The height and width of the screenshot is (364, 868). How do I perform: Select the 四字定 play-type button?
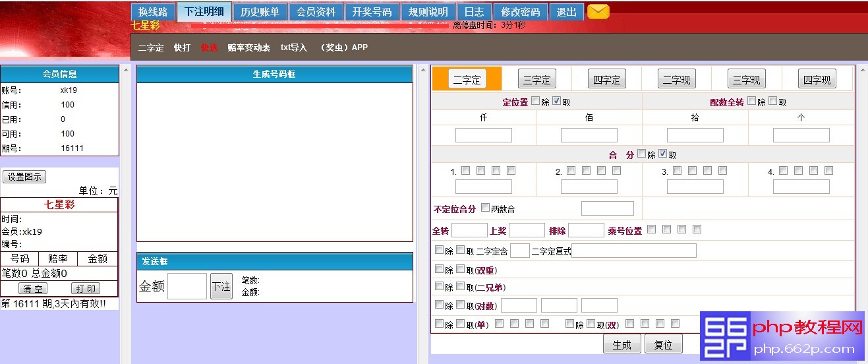(x=606, y=79)
